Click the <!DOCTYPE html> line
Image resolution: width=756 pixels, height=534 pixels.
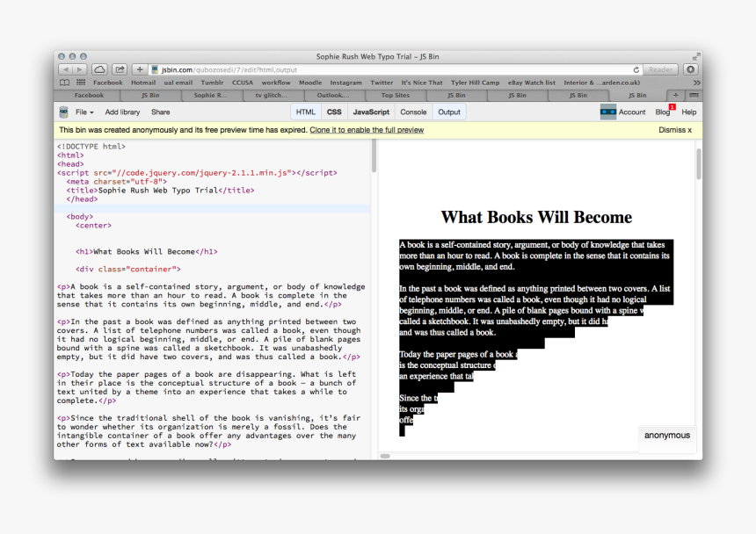pyautogui.click(x=91, y=147)
